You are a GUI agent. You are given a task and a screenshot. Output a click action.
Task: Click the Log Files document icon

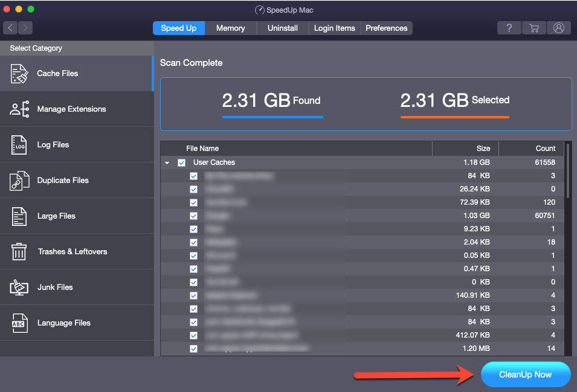tap(19, 145)
